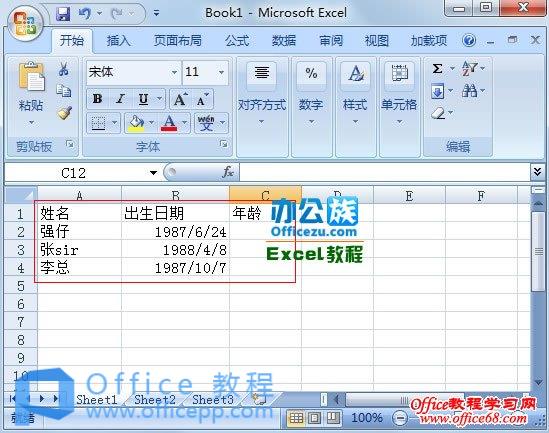This screenshot has height=433, width=549.
Task: Open the font name dropdown 宋体
Action: click(174, 72)
